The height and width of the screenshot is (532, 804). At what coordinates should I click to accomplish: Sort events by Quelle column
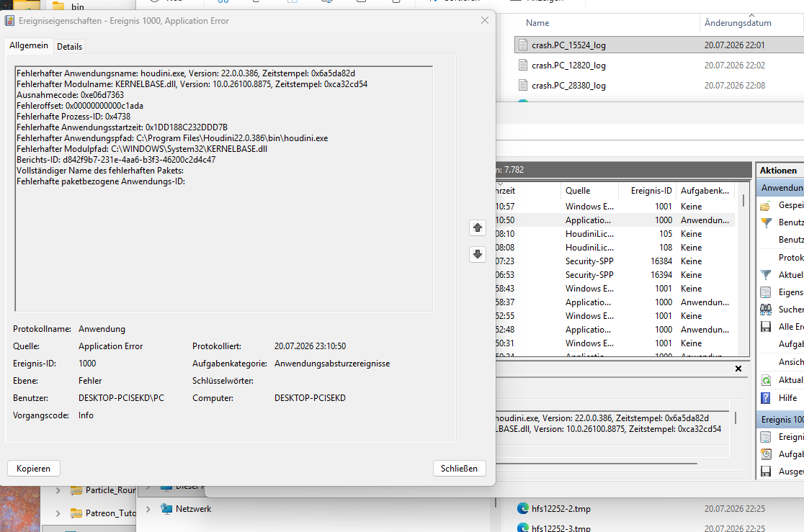pos(577,191)
